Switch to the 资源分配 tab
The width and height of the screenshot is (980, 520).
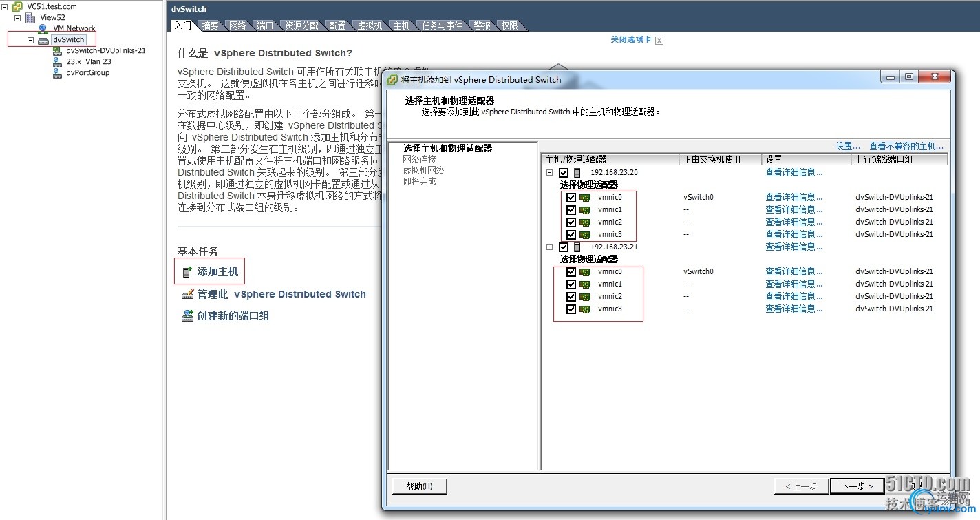[301, 25]
